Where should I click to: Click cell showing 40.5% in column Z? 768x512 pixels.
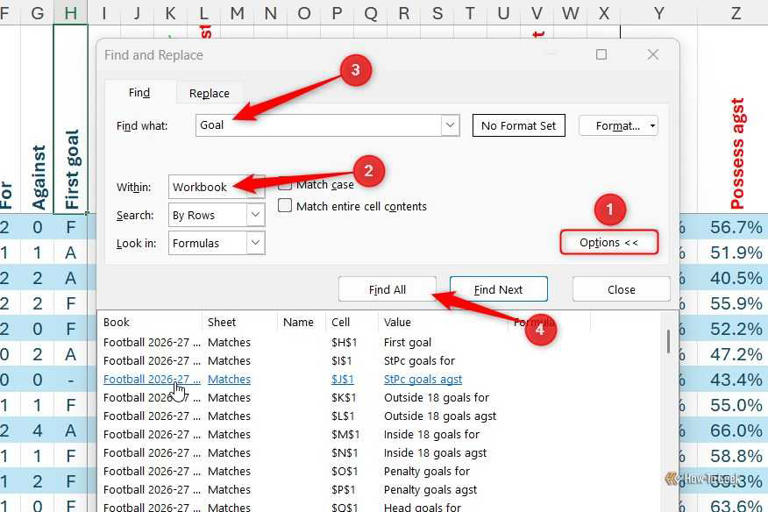click(736, 278)
